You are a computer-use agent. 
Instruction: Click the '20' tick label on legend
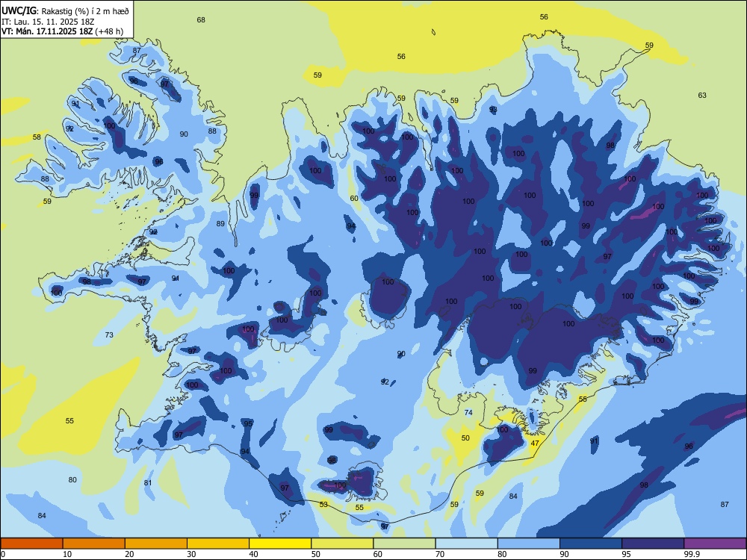tap(129, 554)
